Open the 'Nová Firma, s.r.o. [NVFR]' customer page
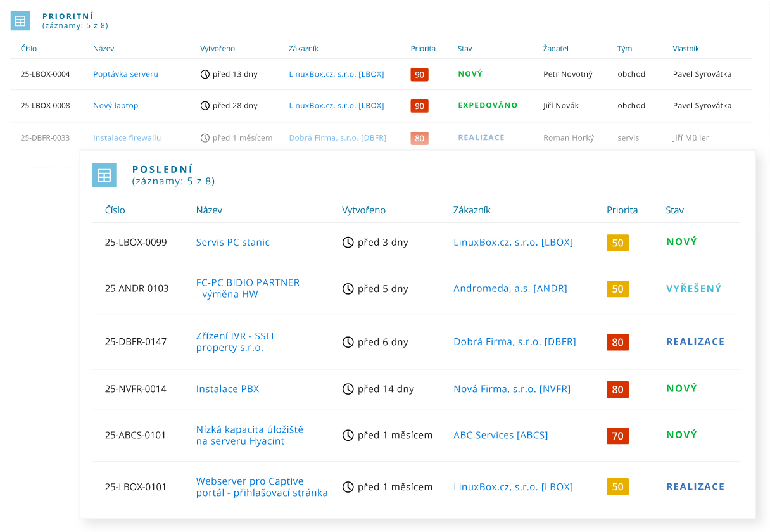The width and height of the screenshot is (770, 532). (513, 389)
